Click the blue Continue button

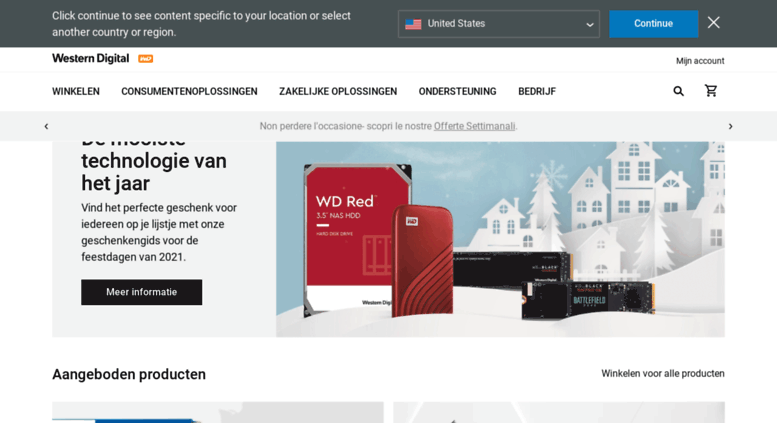click(x=654, y=24)
